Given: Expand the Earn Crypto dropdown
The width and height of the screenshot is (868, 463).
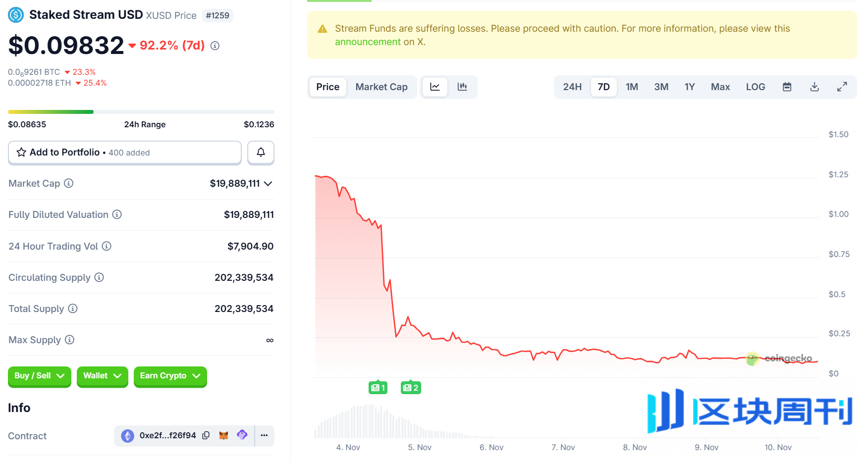Looking at the screenshot, I should pos(170,376).
